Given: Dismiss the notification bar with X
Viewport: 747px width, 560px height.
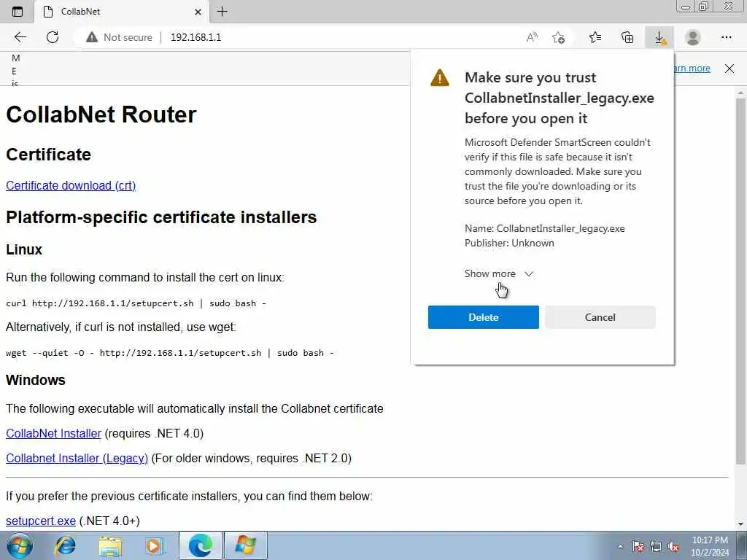Looking at the screenshot, I should click(x=729, y=69).
